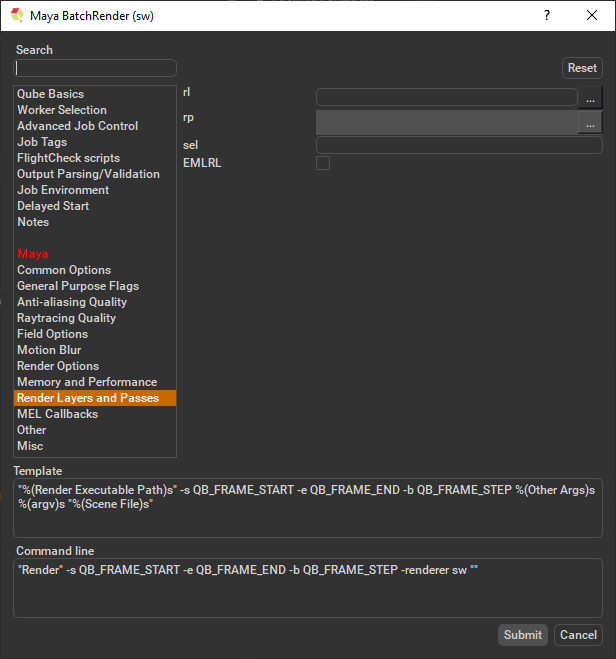Select the Job Tags list entry
Image resolution: width=616 pixels, height=659 pixels.
tap(42, 142)
